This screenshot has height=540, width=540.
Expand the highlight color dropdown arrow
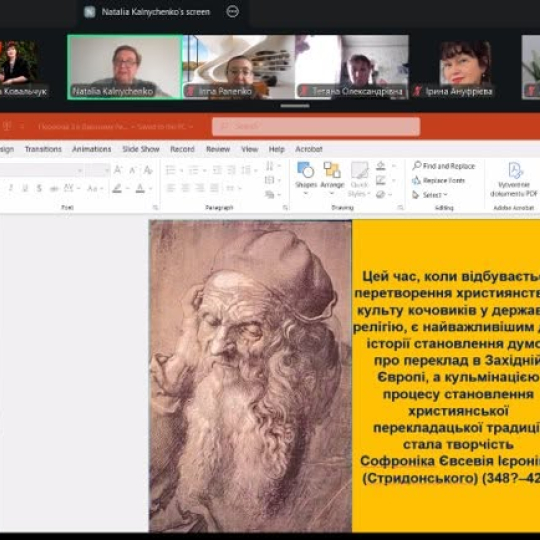tap(127, 188)
